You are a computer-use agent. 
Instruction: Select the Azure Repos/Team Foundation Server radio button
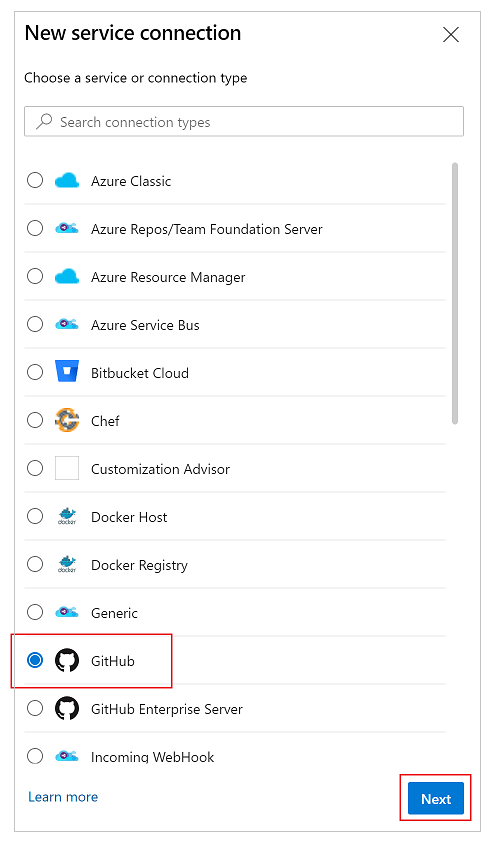(x=35, y=228)
